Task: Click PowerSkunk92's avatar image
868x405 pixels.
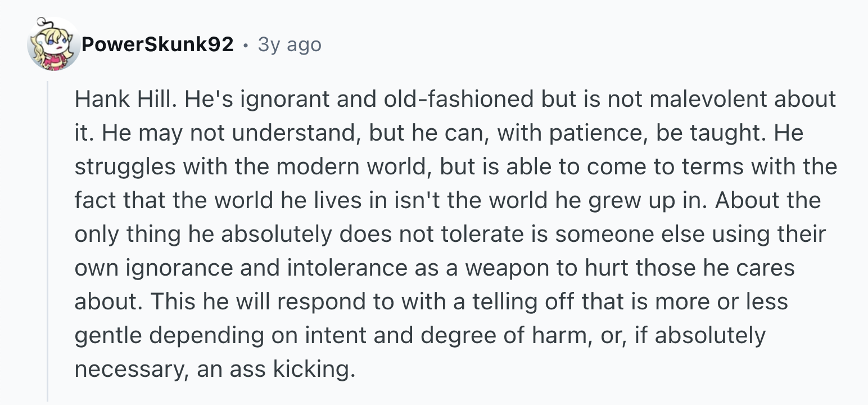Action: 53,44
